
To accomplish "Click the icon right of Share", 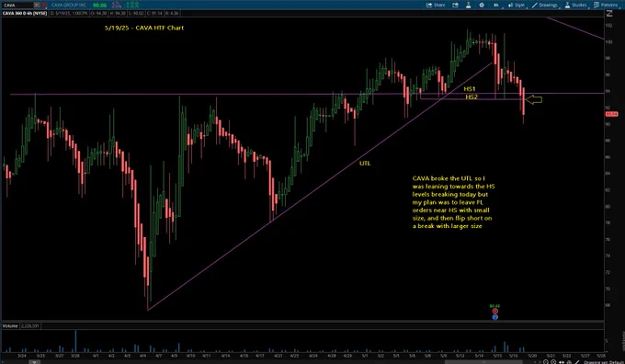I will (455, 6).
